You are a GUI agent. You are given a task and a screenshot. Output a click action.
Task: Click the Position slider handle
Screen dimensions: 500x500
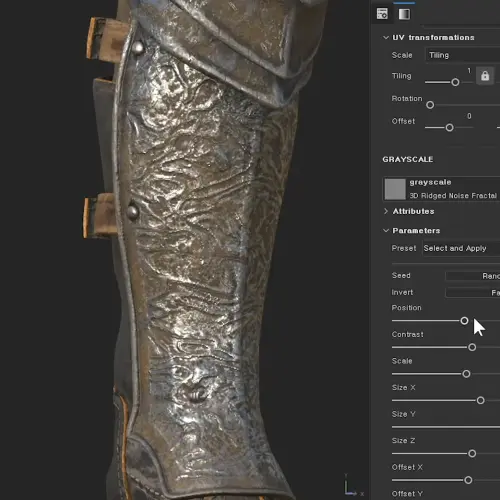tap(464, 321)
